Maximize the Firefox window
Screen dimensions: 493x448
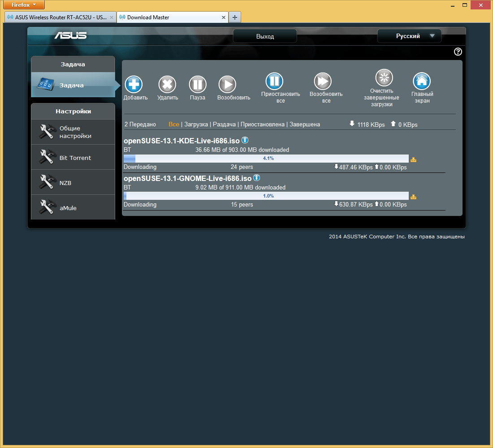[x=465, y=5]
